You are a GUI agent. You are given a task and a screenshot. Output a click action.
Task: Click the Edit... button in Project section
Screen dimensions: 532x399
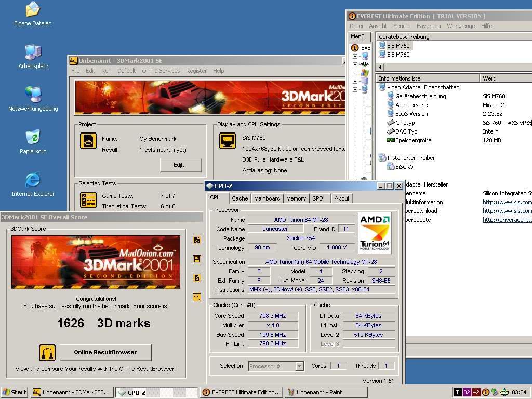(x=180, y=165)
